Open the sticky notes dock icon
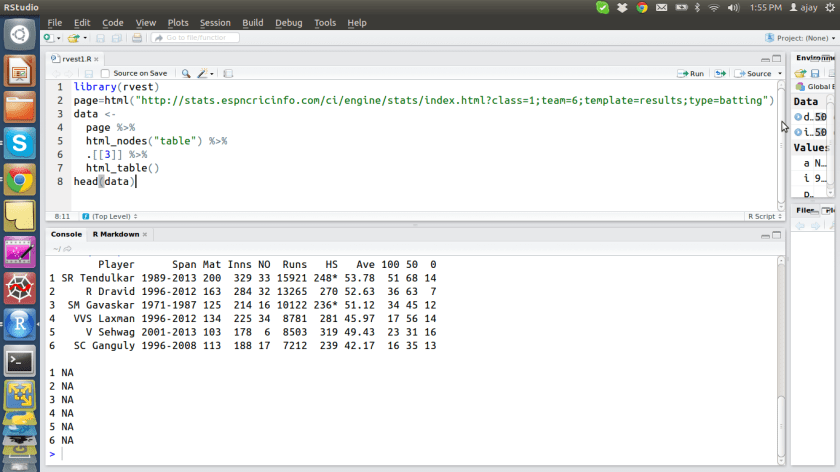Viewport: 840px width, 472px height. [x=20, y=216]
